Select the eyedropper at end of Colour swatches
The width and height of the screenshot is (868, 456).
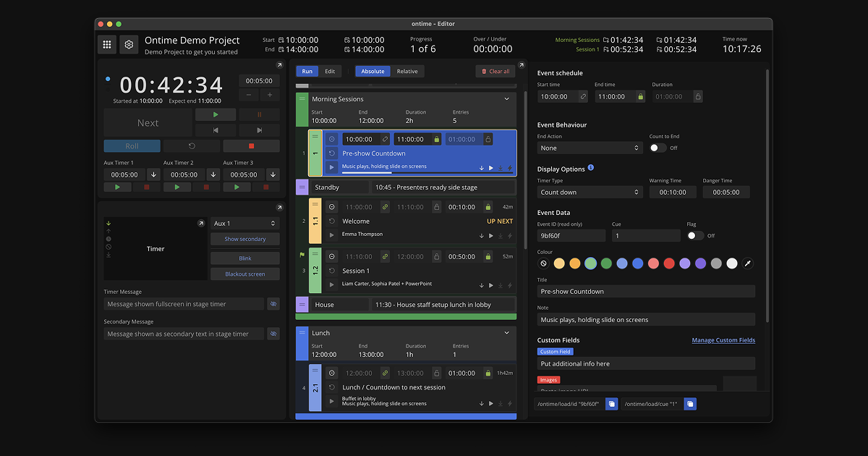[x=748, y=263]
